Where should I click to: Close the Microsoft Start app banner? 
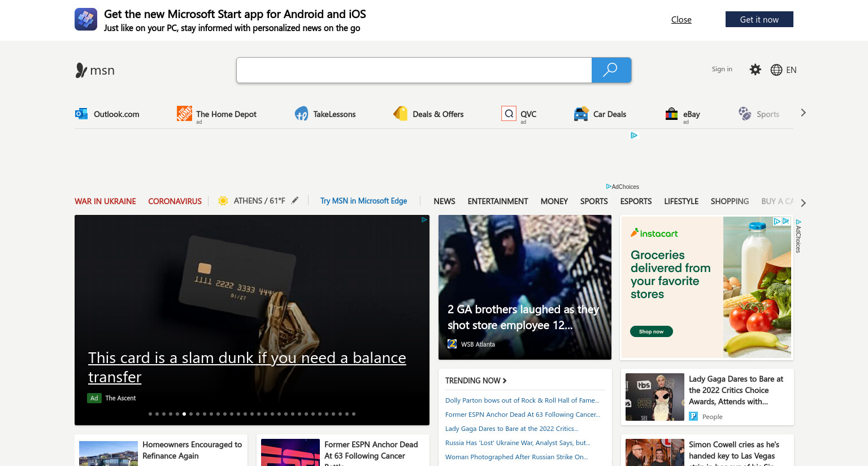tap(681, 20)
